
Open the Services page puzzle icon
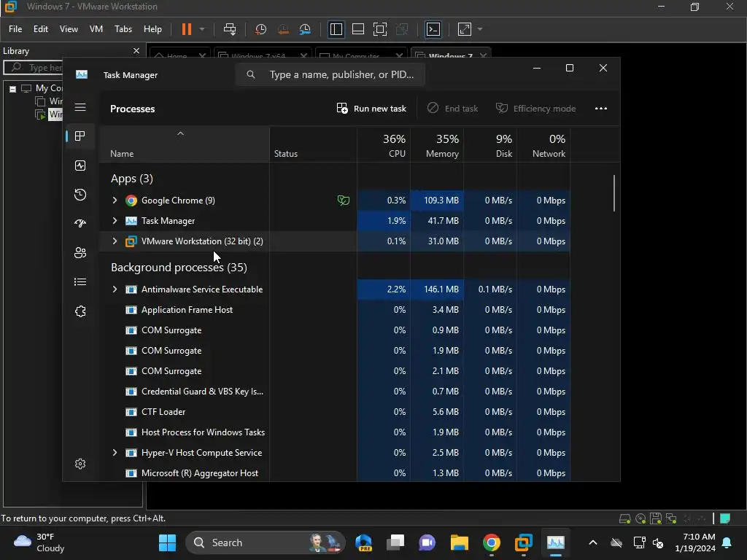pos(80,311)
